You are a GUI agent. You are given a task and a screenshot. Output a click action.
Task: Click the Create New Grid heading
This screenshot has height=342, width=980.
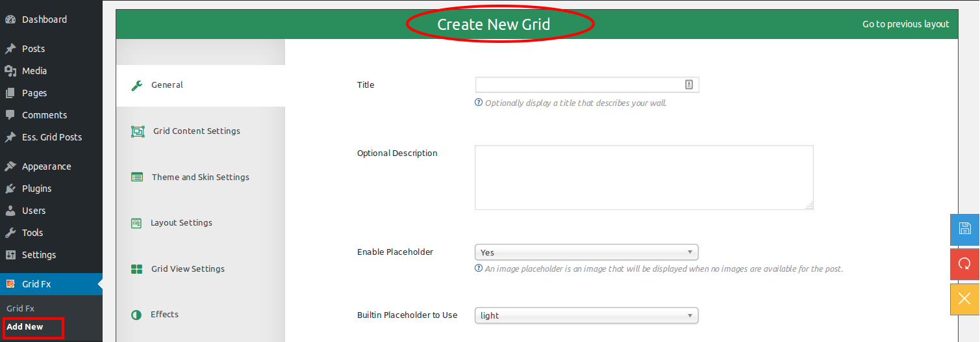[494, 25]
